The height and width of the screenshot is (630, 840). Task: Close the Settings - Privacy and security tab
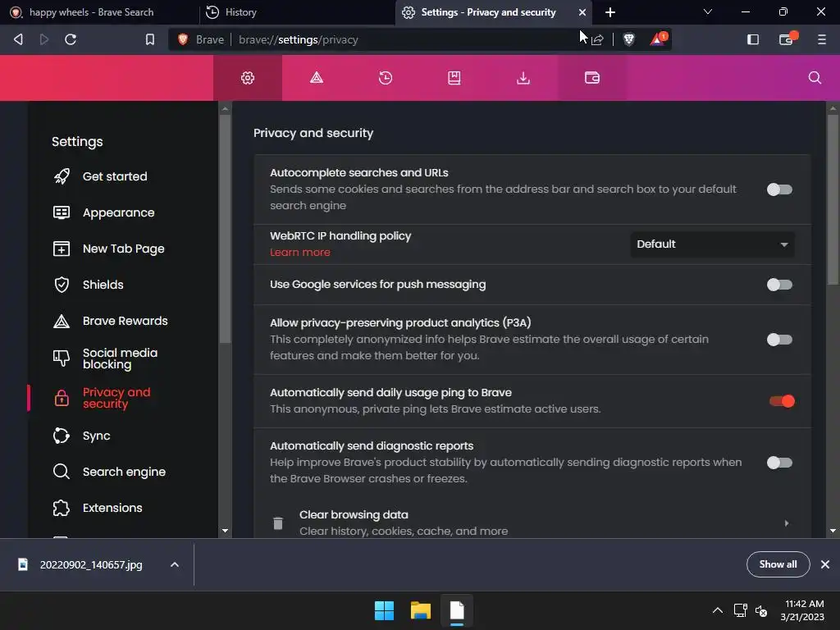pos(582,12)
